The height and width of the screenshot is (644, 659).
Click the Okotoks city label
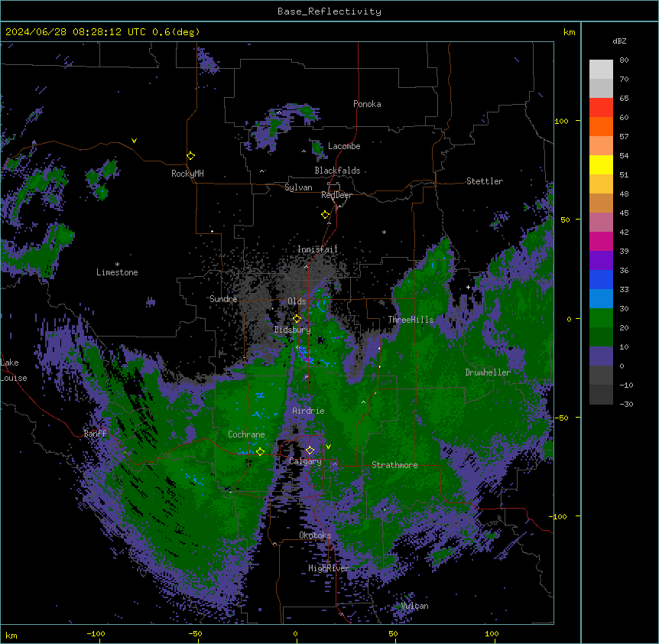click(315, 535)
